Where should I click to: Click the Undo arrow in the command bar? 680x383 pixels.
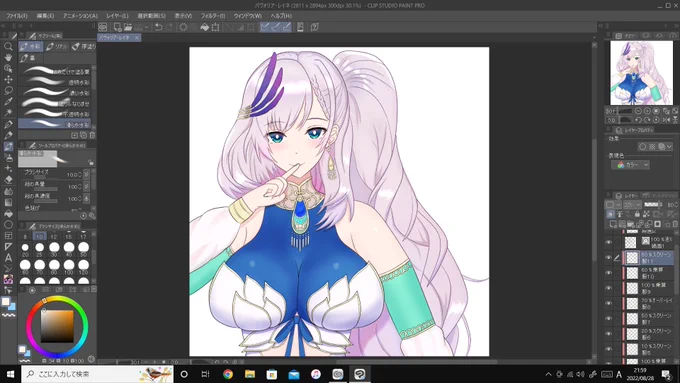tap(159, 27)
